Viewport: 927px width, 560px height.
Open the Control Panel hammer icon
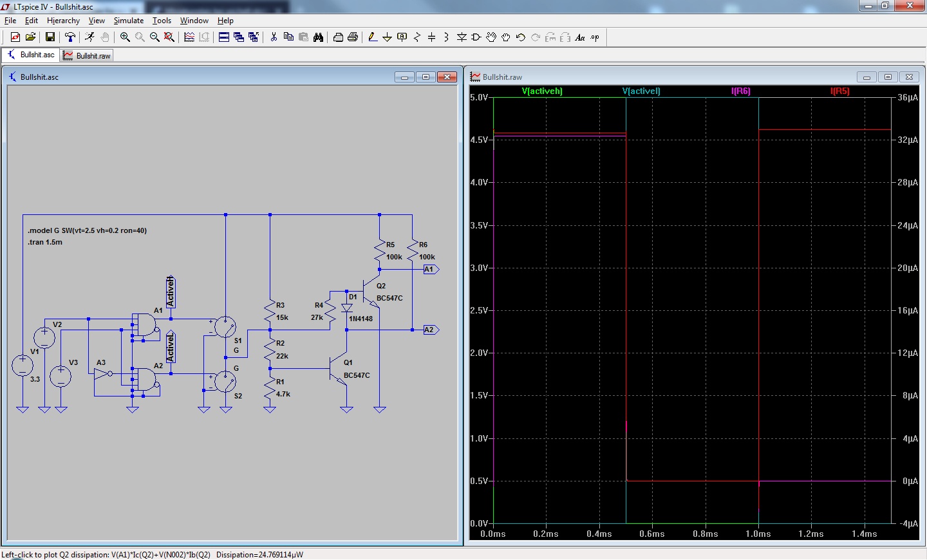(70, 37)
